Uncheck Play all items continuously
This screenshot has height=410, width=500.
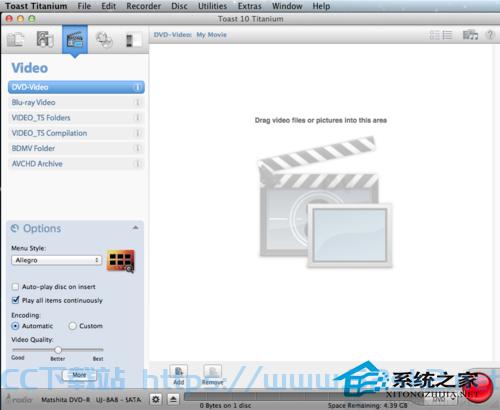tap(15, 300)
